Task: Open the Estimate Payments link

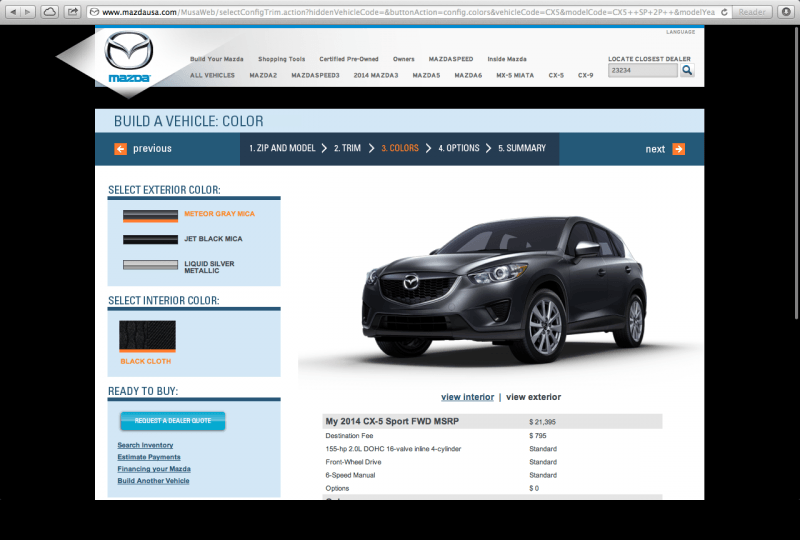Action: click(149, 457)
